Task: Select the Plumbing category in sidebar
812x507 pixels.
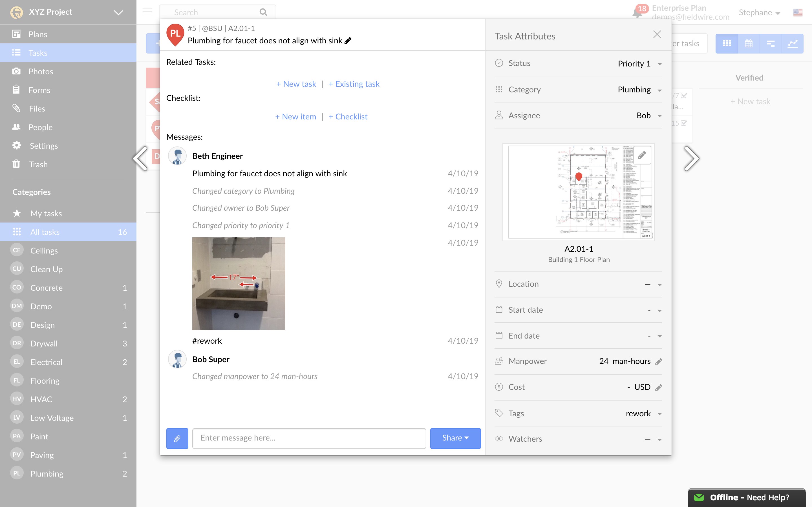Action: point(47,473)
